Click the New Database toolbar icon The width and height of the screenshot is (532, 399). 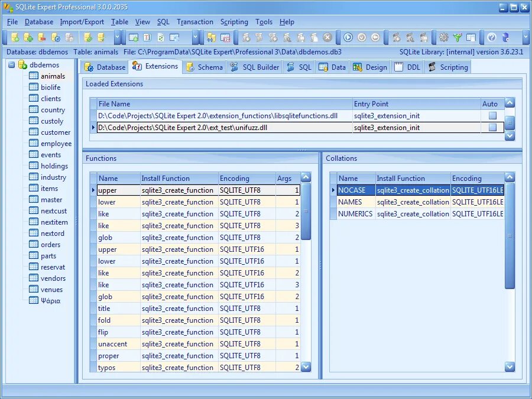coord(15,37)
